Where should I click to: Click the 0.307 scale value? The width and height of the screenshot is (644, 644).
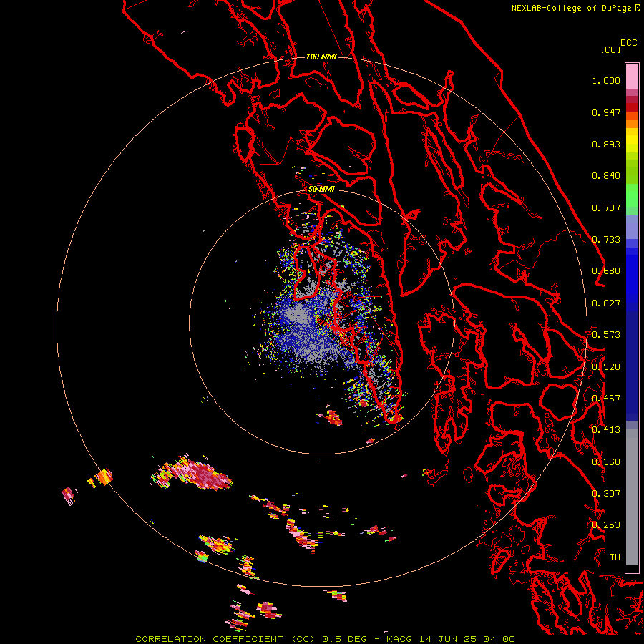pyautogui.click(x=606, y=494)
